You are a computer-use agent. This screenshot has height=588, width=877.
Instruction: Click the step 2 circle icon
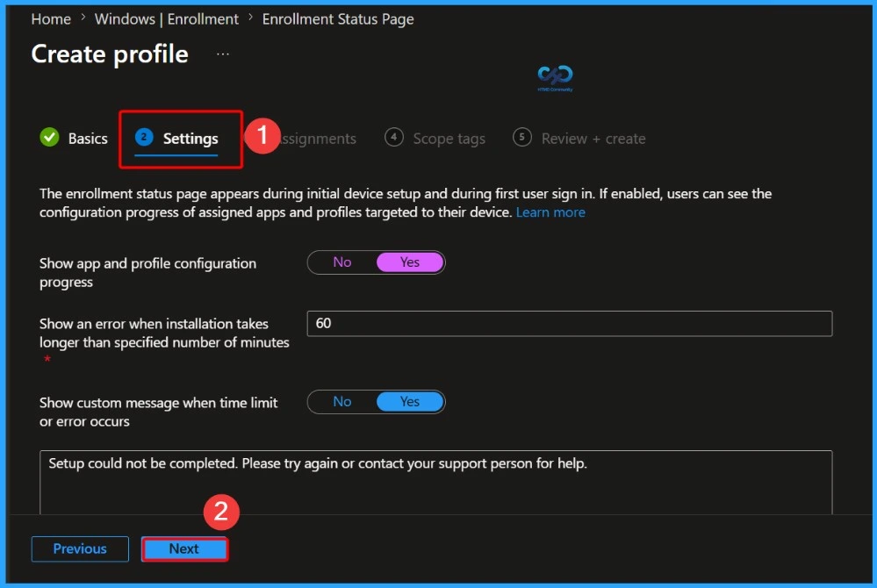click(x=144, y=137)
